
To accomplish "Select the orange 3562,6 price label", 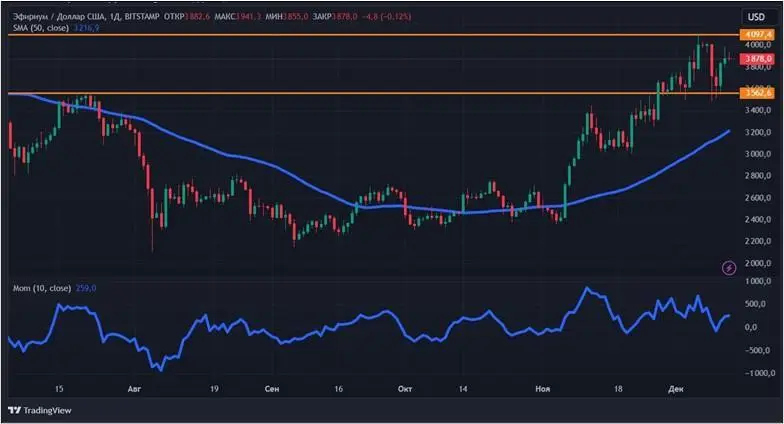I will pos(755,93).
